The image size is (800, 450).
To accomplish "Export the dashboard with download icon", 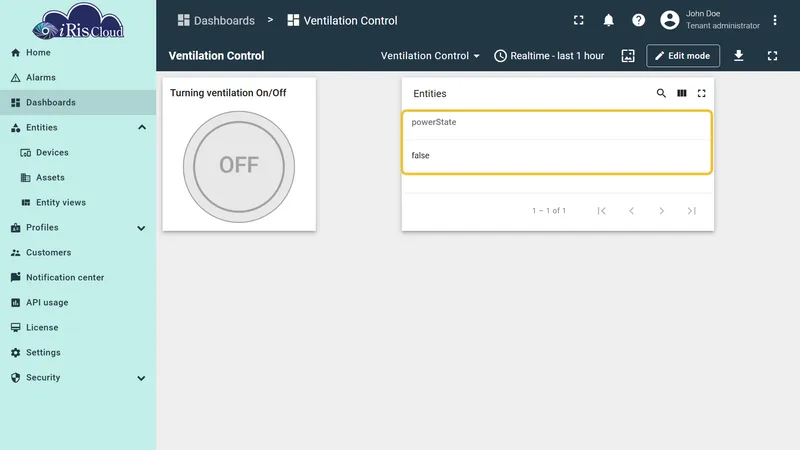I will (x=738, y=56).
